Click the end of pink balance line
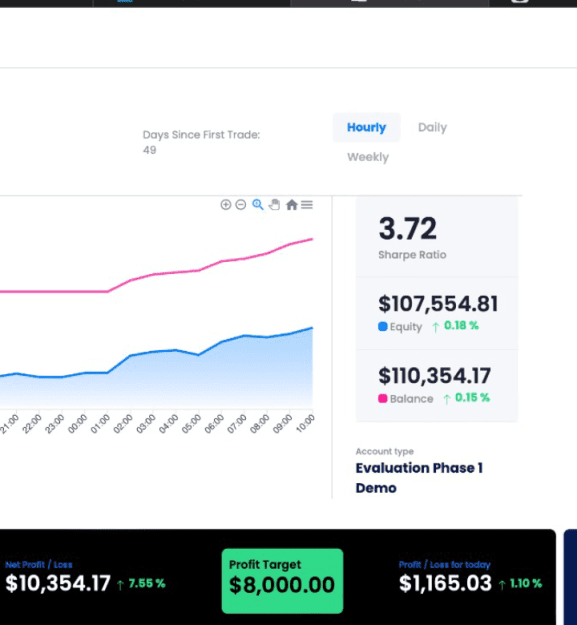This screenshot has width=577, height=625. tap(312, 239)
